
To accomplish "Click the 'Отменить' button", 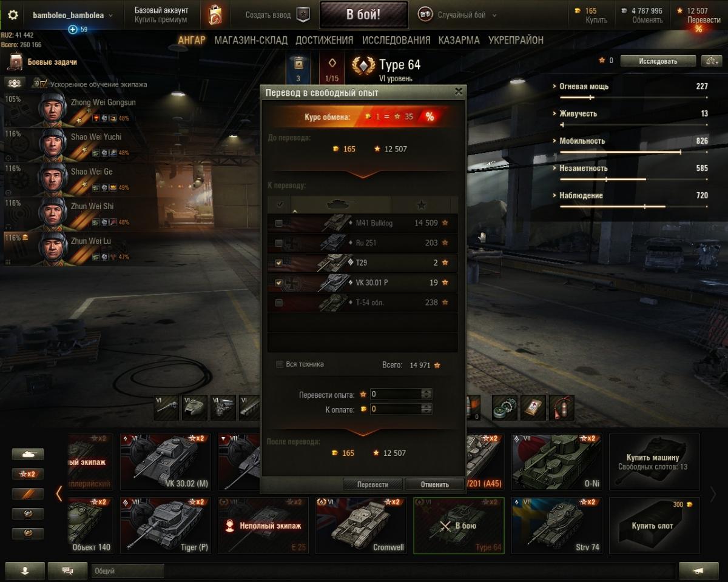I will pyautogui.click(x=435, y=484).
